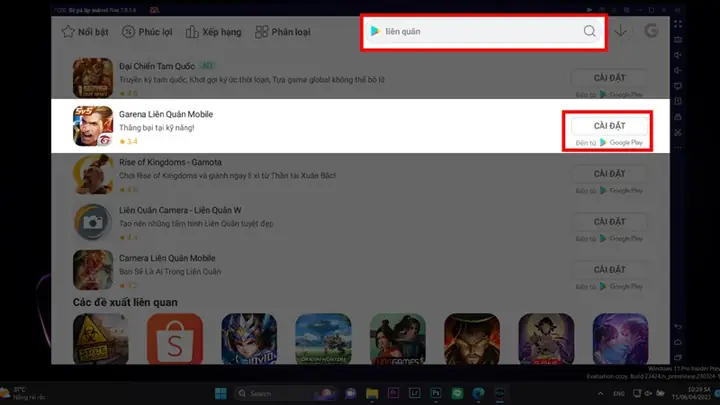Click the Windows Start button
Screen dimensions: 720x405
coord(221,394)
